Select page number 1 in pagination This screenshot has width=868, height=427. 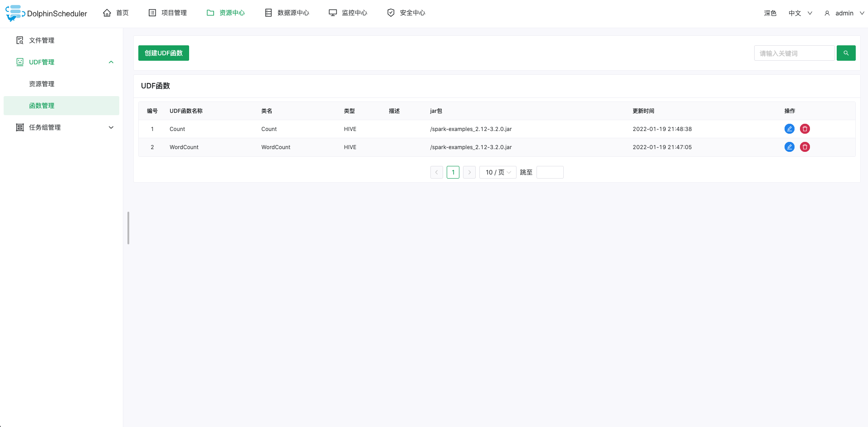[x=453, y=172]
